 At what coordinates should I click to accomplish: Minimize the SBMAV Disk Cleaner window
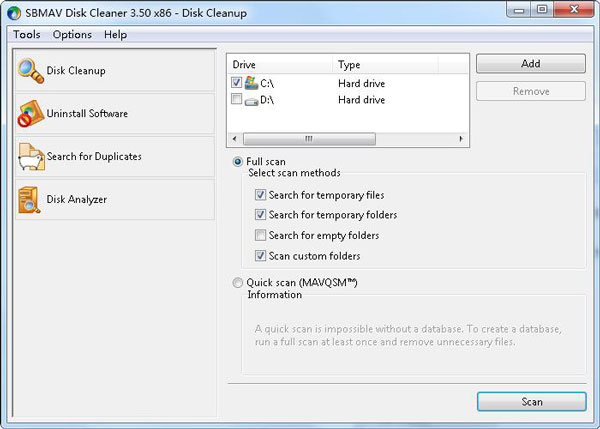(x=519, y=10)
